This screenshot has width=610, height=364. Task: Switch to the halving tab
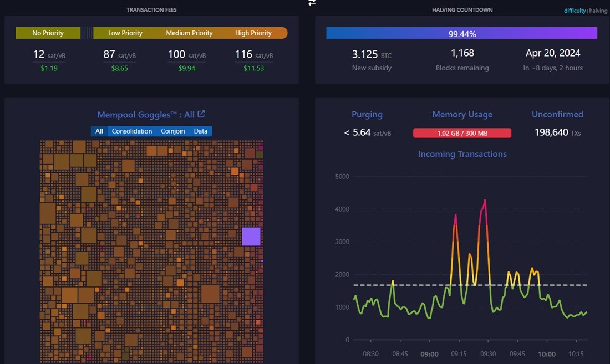coord(598,11)
